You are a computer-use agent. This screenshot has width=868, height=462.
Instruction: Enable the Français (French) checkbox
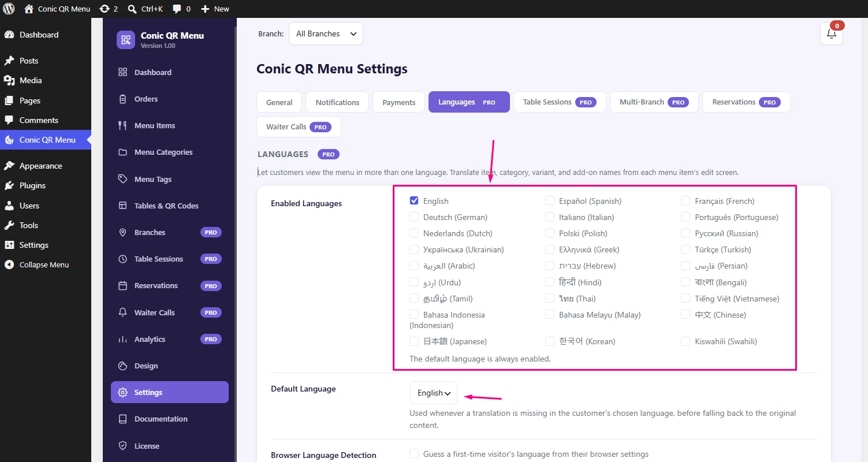pyautogui.click(x=686, y=200)
